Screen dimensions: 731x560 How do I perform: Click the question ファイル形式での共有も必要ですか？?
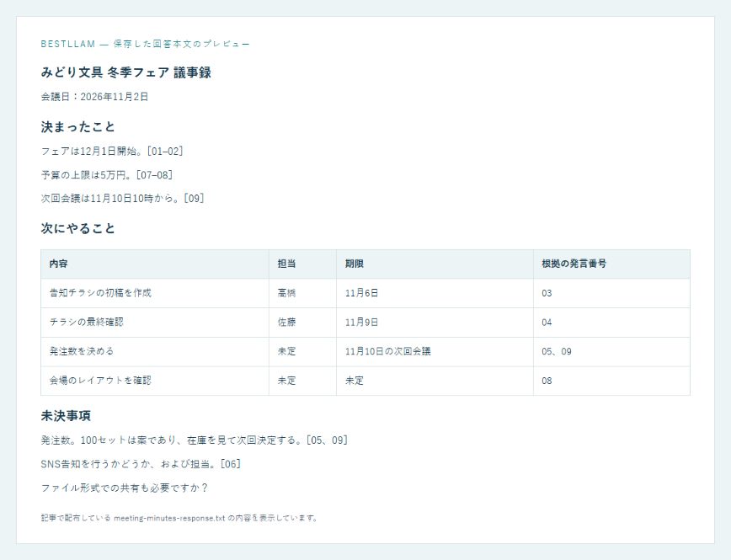tap(125, 488)
